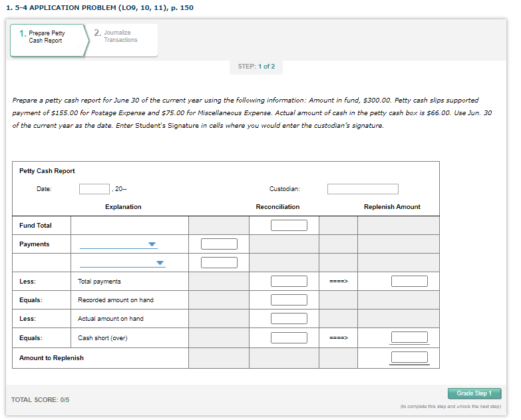Select the Fund Total reconciliation field

tap(289, 225)
